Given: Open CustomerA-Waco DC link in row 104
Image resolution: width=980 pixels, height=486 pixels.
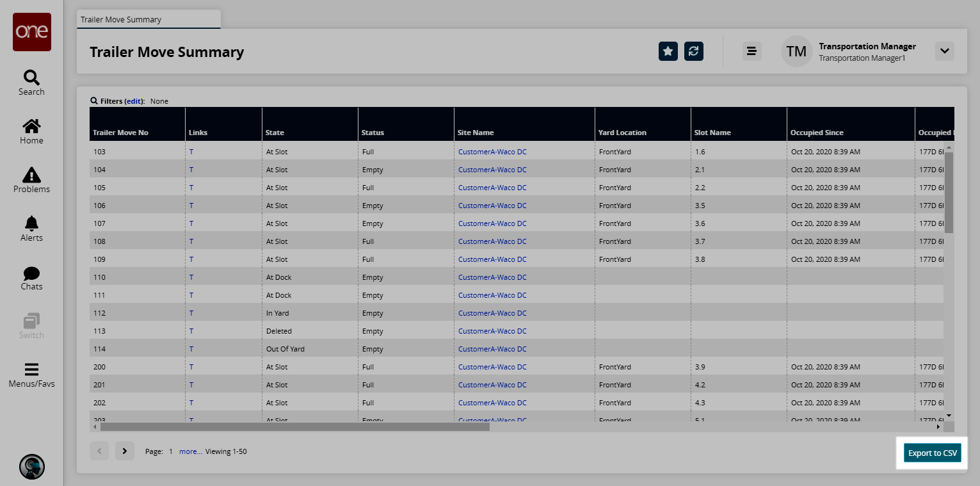Looking at the screenshot, I should pos(492,170).
